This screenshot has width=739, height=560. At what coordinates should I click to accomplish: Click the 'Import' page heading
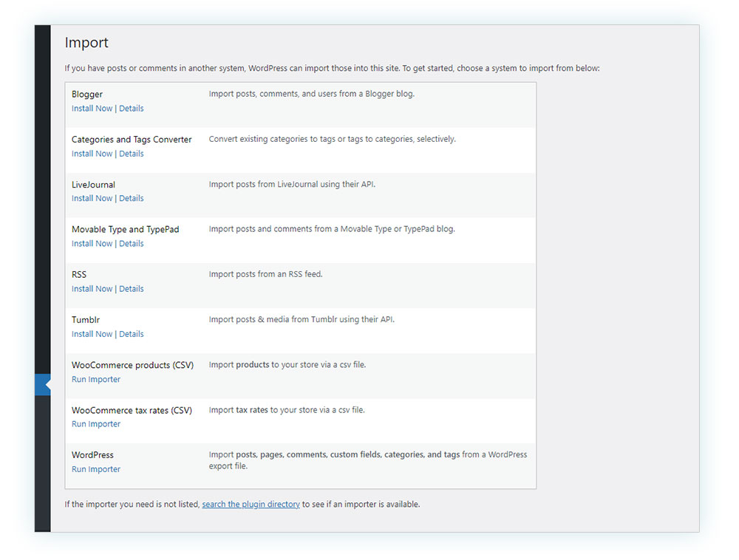click(x=86, y=43)
